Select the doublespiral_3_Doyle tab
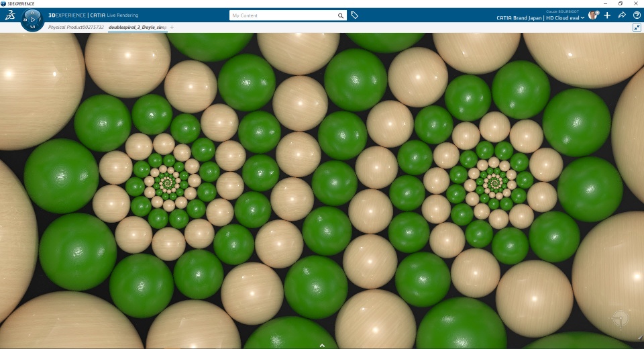 click(x=137, y=27)
